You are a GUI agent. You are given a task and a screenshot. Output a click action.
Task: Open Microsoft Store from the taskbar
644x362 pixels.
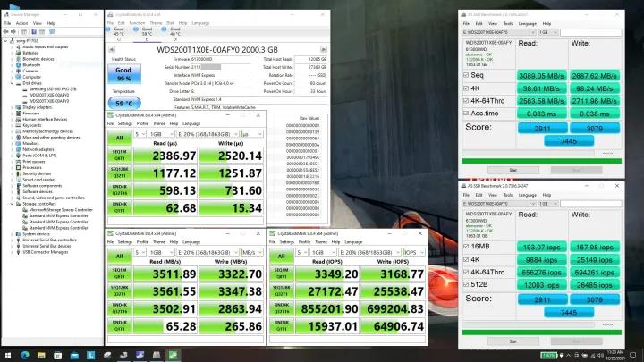pos(58,355)
